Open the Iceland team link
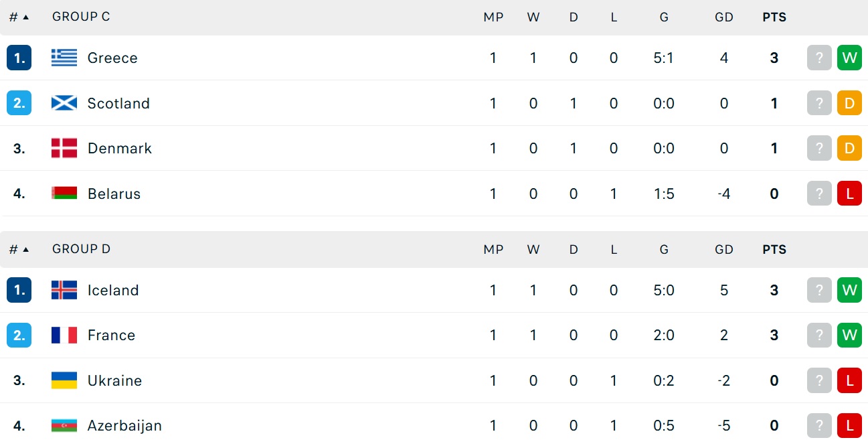This screenshot has width=868, height=448. (x=113, y=290)
